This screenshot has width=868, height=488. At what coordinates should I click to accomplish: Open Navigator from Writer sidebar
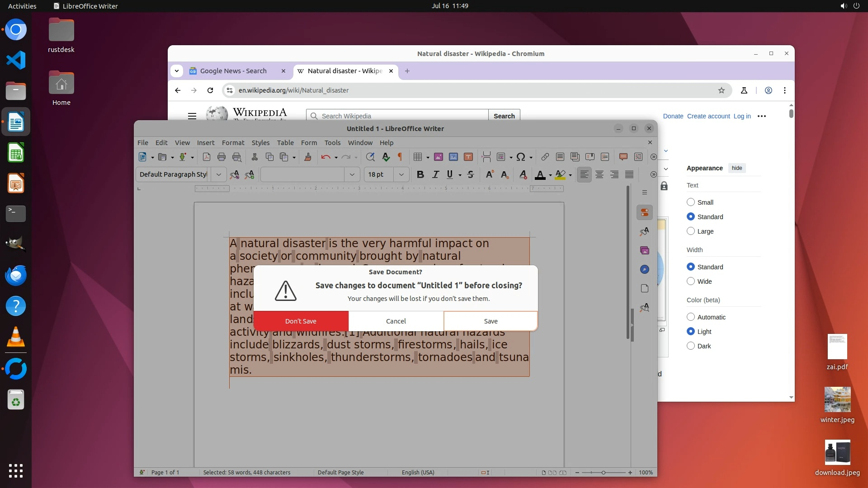coord(645,269)
